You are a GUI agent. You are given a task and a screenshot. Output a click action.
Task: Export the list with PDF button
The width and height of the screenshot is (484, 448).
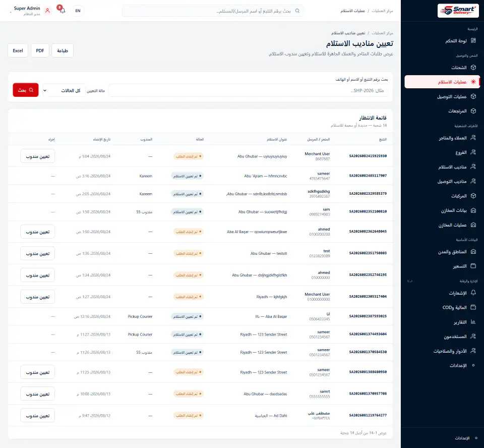pos(40,50)
